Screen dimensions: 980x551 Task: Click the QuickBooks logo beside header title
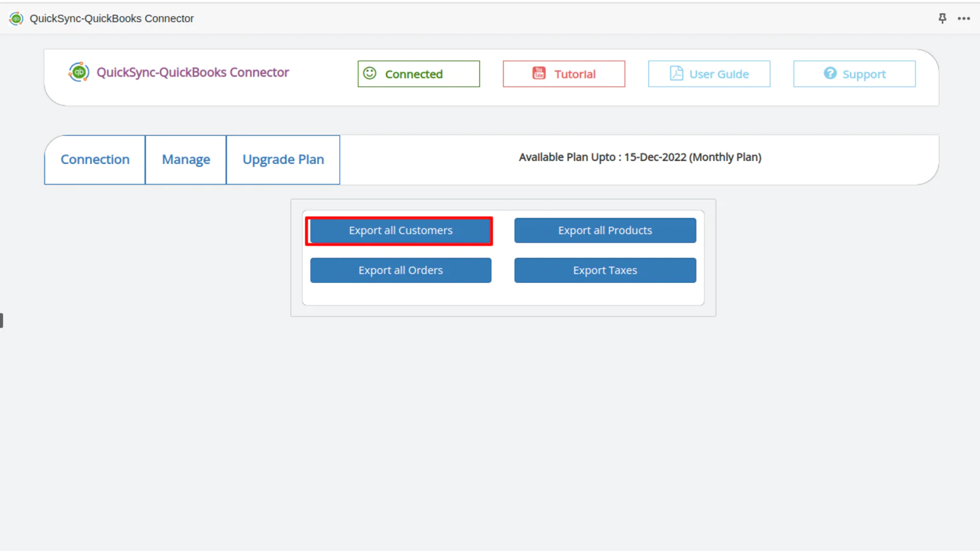coord(78,72)
